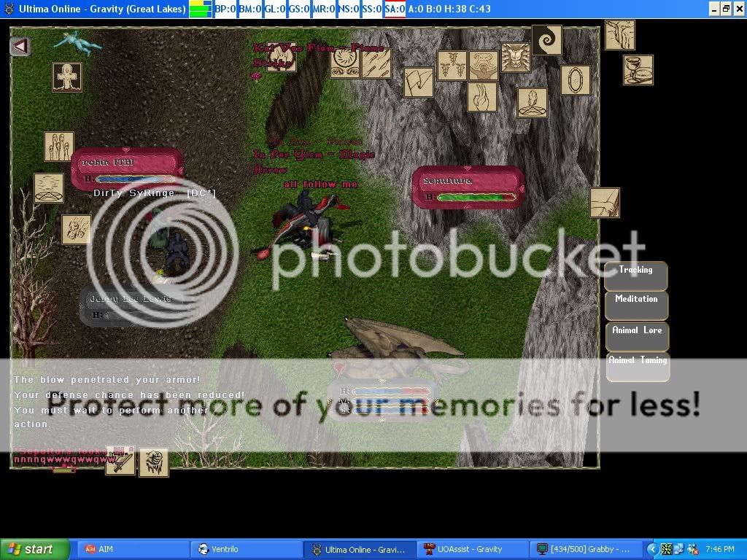Click the gnarled tree icon above the chalice

coord(620,35)
